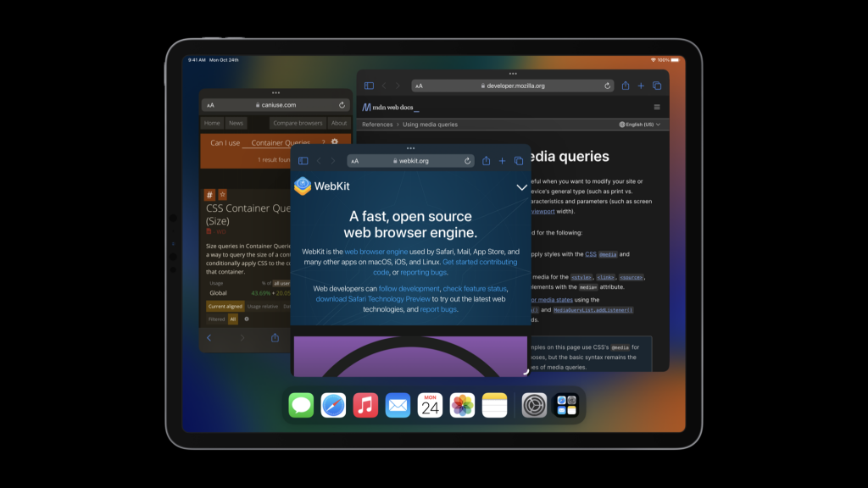Open multitasking dots menu of the mozilla window

[x=513, y=74]
